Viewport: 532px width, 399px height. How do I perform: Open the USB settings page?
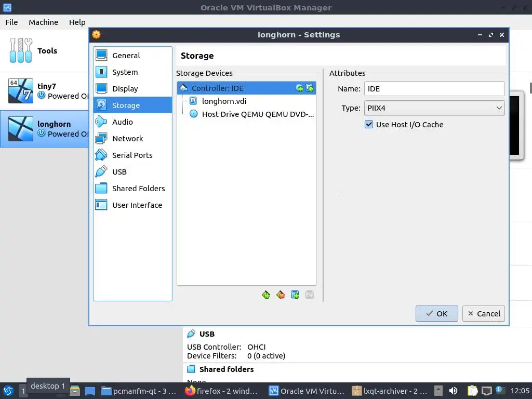pos(132,171)
